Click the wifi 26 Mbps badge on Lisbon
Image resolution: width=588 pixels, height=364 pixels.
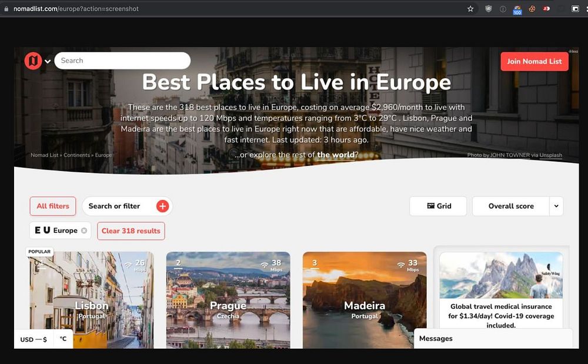pos(135,265)
